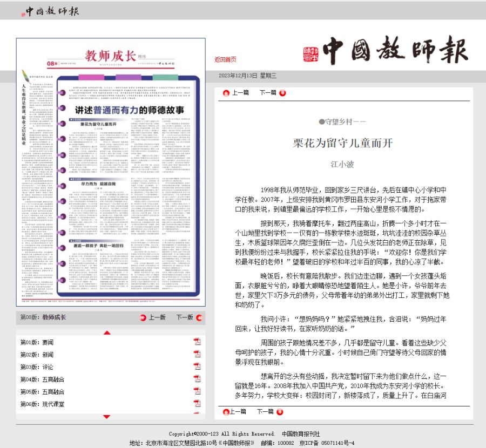Viewport: 486px width, 448px height.
Task: Download PDF for 第04版: 五育融合
Action: tap(197, 378)
